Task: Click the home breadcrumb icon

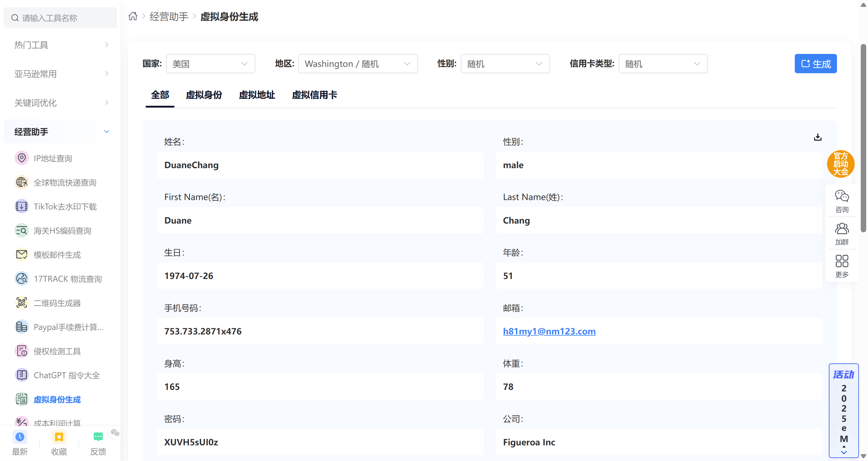Action: (x=133, y=16)
